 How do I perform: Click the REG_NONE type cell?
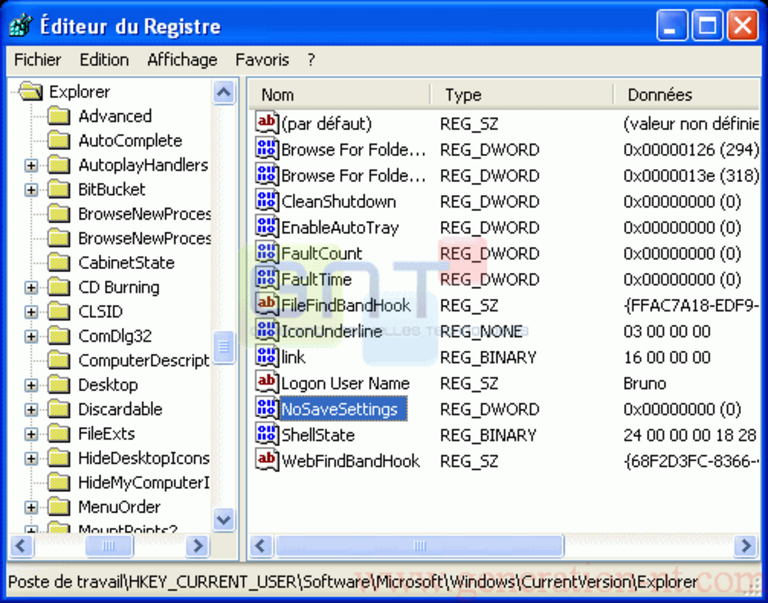pyautogui.click(x=481, y=331)
